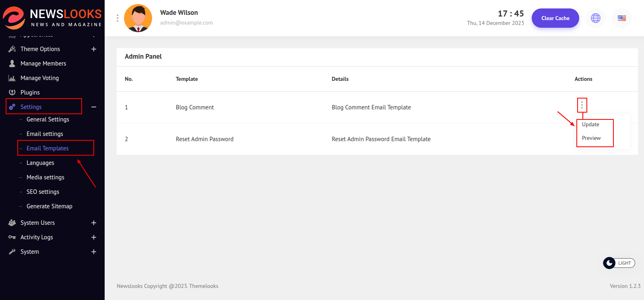Image resolution: width=644 pixels, height=300 pixels.
Task: Click the Activity Logs key icon
Action: coord(12,237)
